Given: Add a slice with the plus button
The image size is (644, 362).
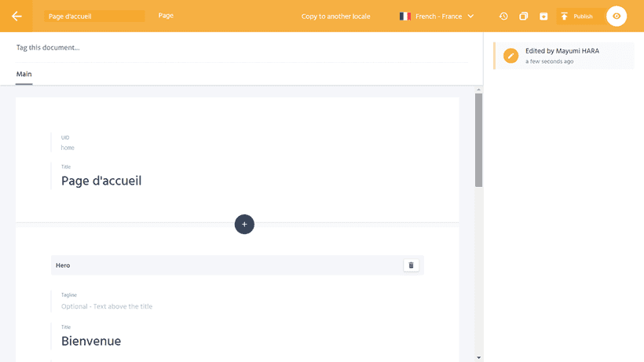Looking at the screenshot, I should pos(244,224).
